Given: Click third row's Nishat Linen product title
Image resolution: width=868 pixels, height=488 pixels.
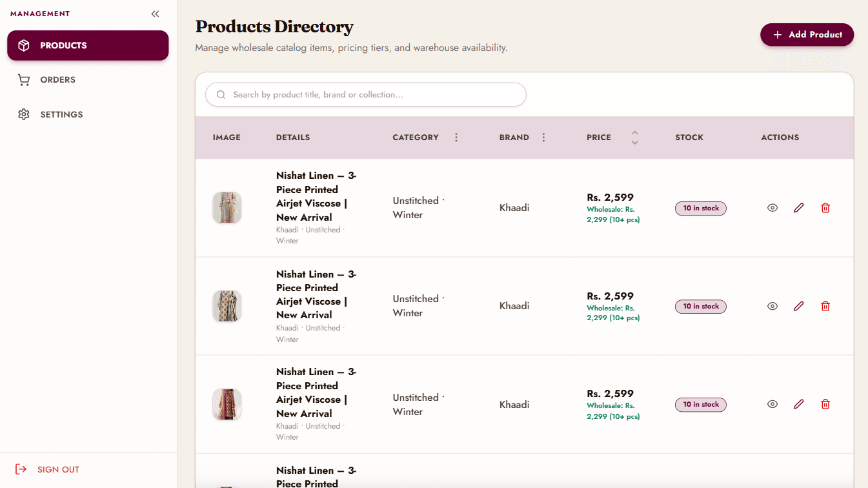Looking at the screenshot, I should (x=316, y=392).
